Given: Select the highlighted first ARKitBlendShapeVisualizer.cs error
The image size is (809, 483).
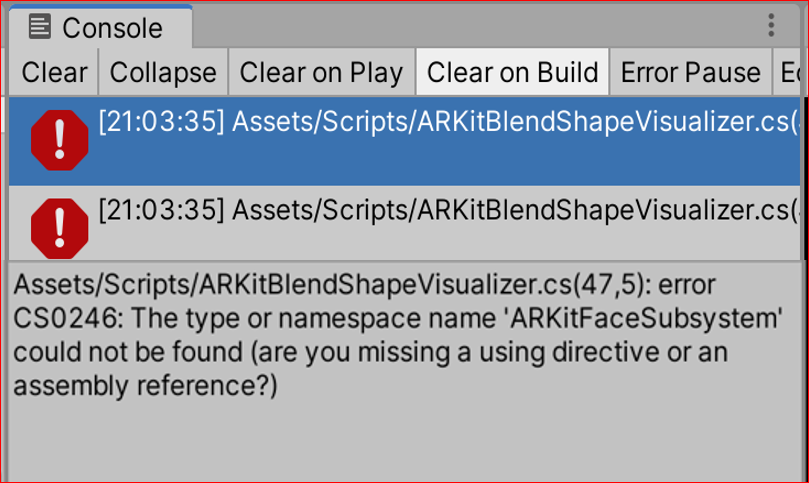Looking at the screenshot, I should click(x=450, y=140).
